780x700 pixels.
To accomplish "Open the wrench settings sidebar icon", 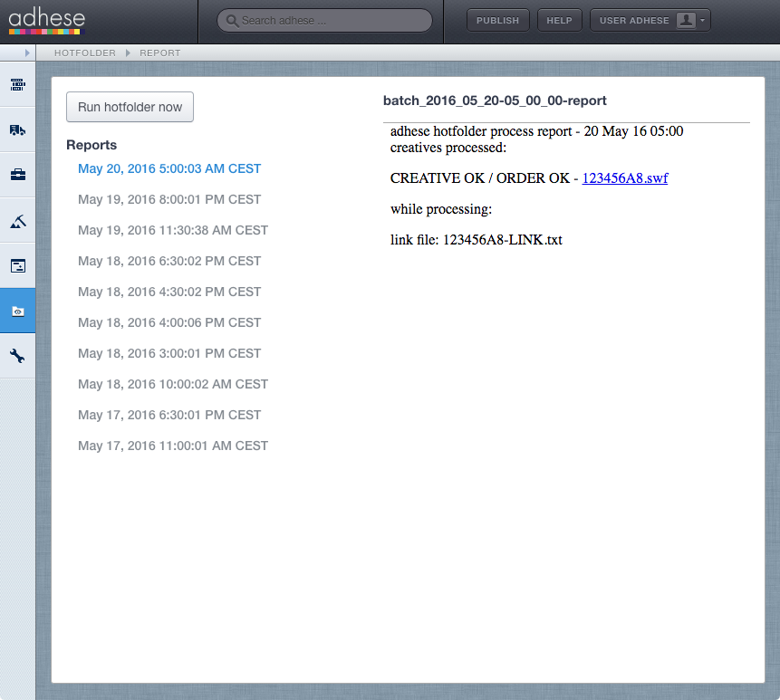I will pos(17,356).
